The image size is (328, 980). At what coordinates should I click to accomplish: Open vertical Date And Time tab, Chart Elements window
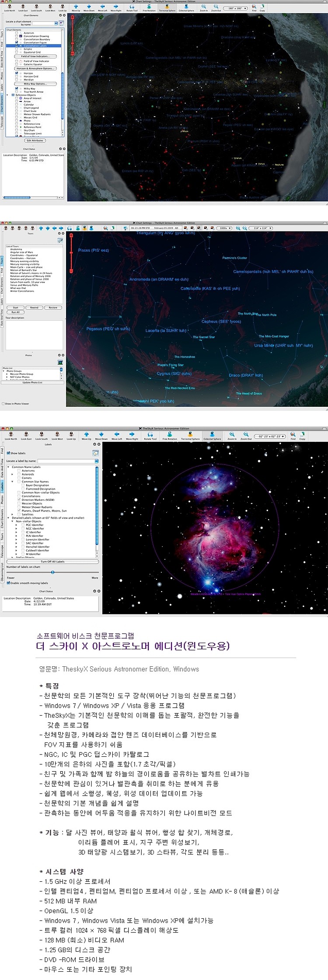pos(2,59)
